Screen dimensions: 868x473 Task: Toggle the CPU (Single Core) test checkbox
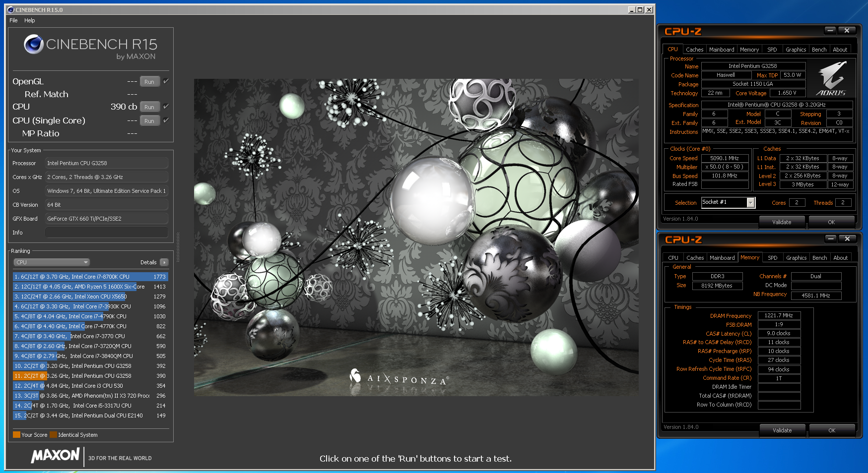point(166,120)
